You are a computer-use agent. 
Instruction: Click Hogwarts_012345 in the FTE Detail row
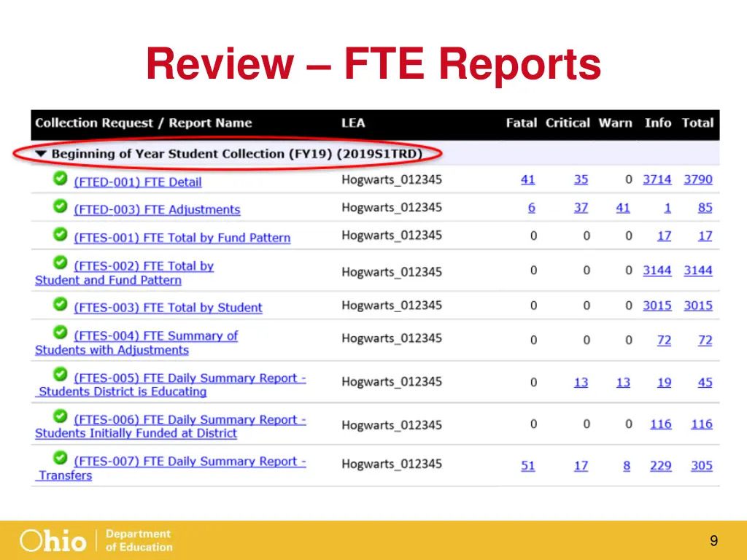[392, 180]
